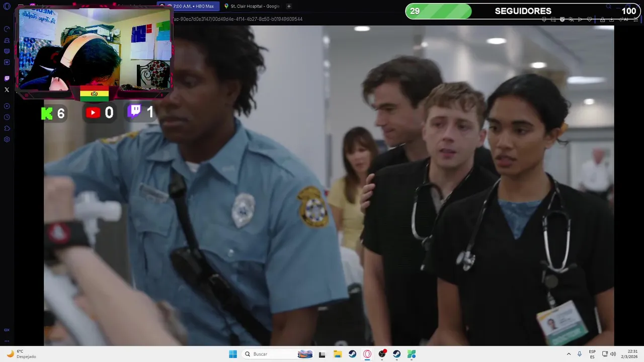Open the GX Corner striped icon in sidebar
Image resolution: width=644 pixels, height=362 pixels.
pos(7,51)
